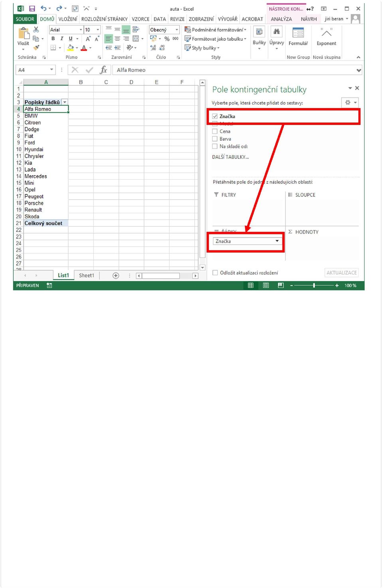383x588 pixels.
Task: Open the Úpravy editing group button
Action: click(276, 38)
